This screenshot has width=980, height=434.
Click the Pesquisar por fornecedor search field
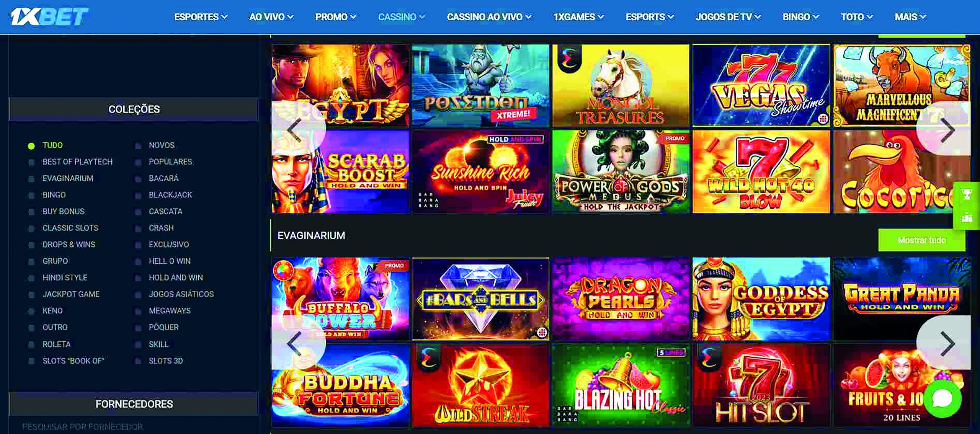(x=133, y=426)
